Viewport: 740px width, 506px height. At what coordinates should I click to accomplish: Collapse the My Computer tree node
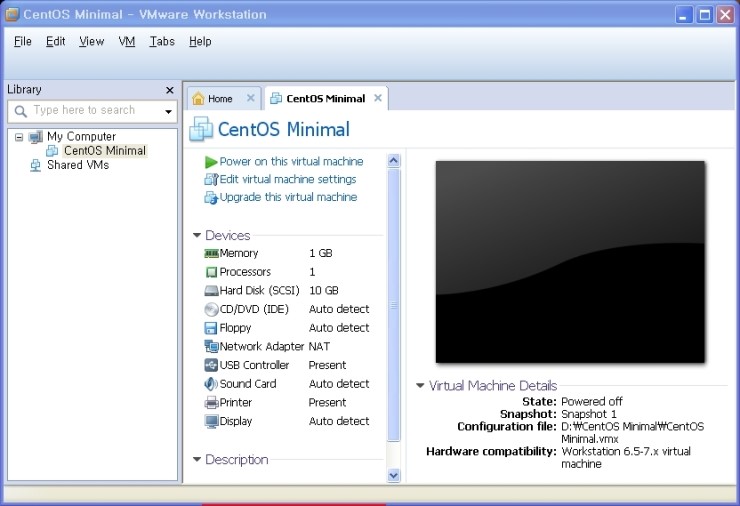coord(19,137)
